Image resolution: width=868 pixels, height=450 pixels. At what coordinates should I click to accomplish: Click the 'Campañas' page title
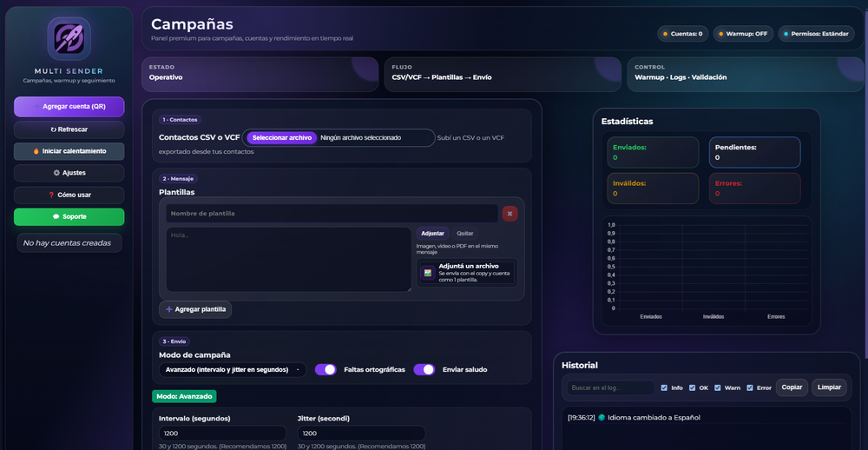coord(192,24)
